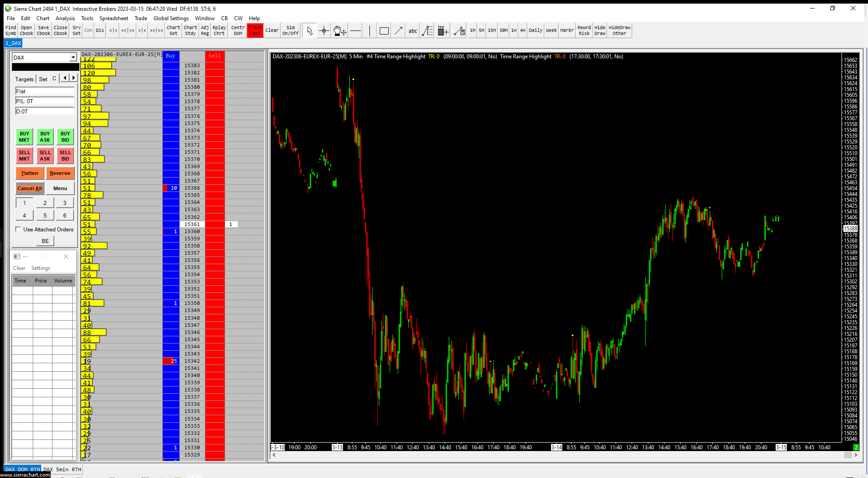Click the blue Buy column header
This screenshot has width=868, height=478.
pos(171,56)
